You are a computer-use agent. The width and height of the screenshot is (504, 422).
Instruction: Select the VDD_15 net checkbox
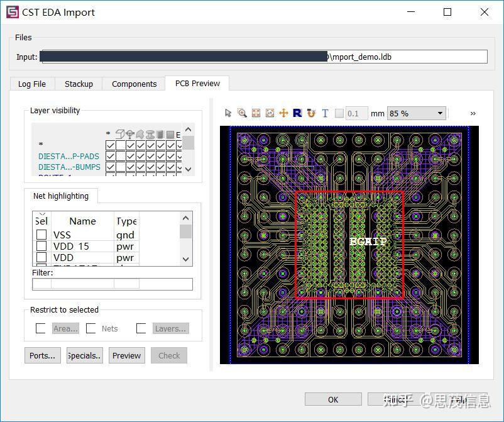[x=41, y=246]
